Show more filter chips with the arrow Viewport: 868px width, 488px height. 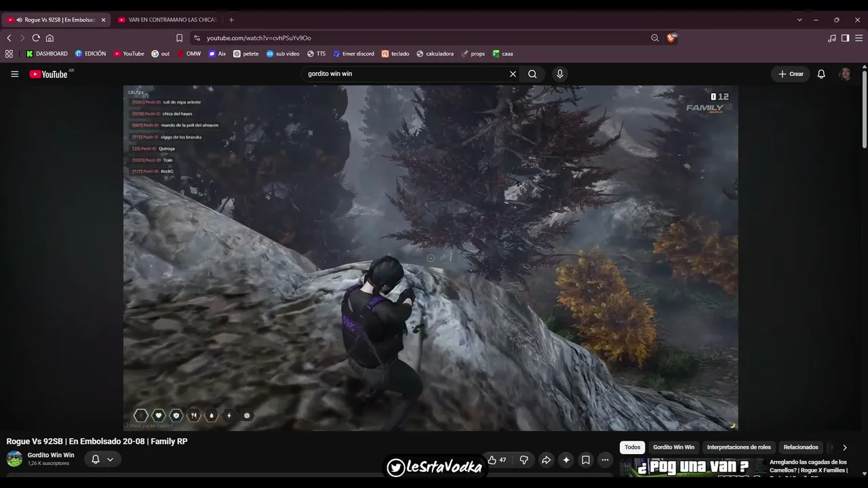(844, 447)
